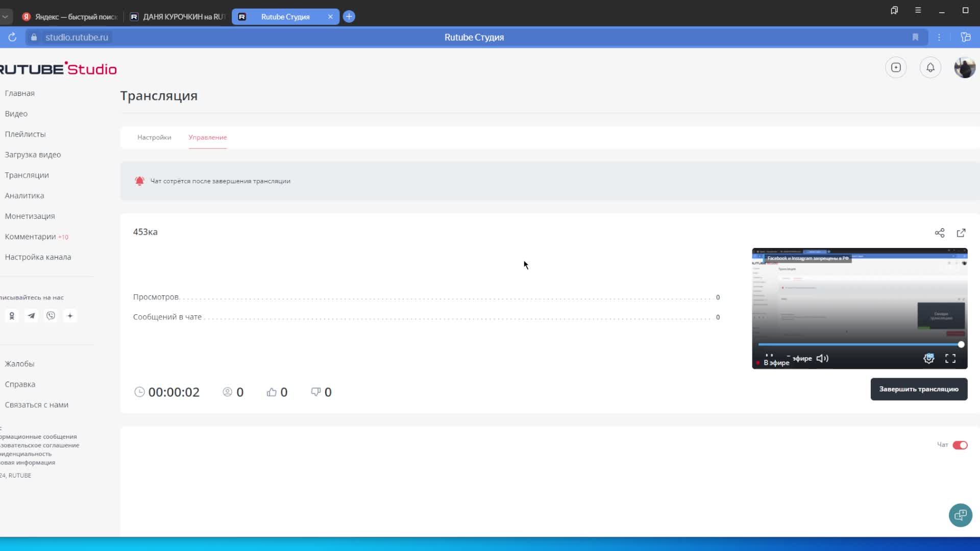980x551 pixels.
Task: Mute the player volume speaker icon
Action: pyautogui.click(x=822, y=359)
